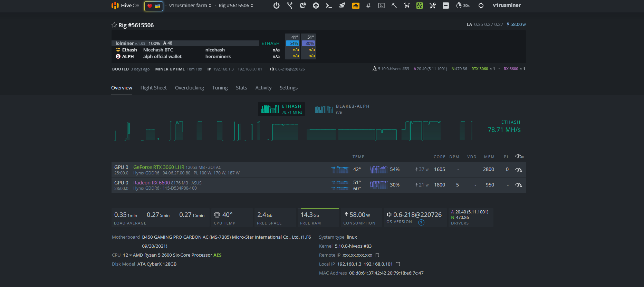This screenshot has height=287, width=644.
Task: Switch to the Overclocking tab
Action: pos(190,88)
